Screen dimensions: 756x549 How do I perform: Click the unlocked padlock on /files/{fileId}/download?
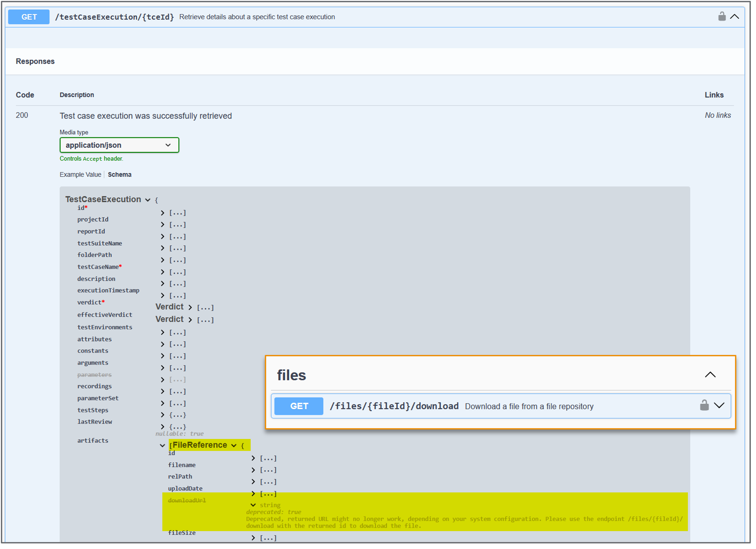tap(704, 406)
